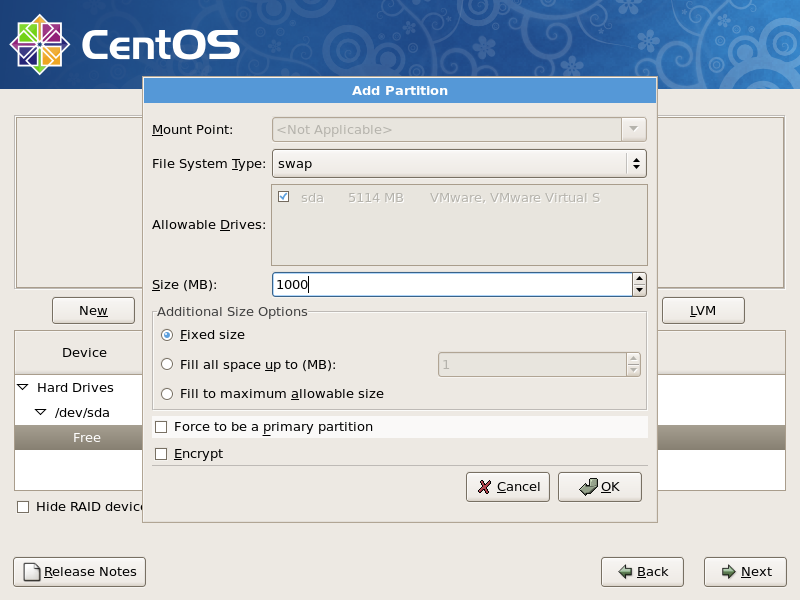Tick the Encrypt checkbox
This screenshot has width=800, height=600.
pyautogui.click(x=161, y=454)
